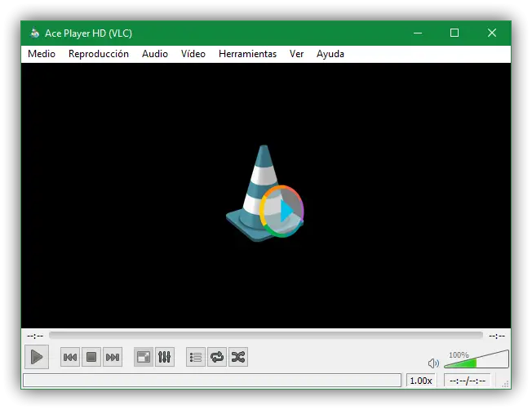
Task: Show the playlist view
Action: [196, 357]
